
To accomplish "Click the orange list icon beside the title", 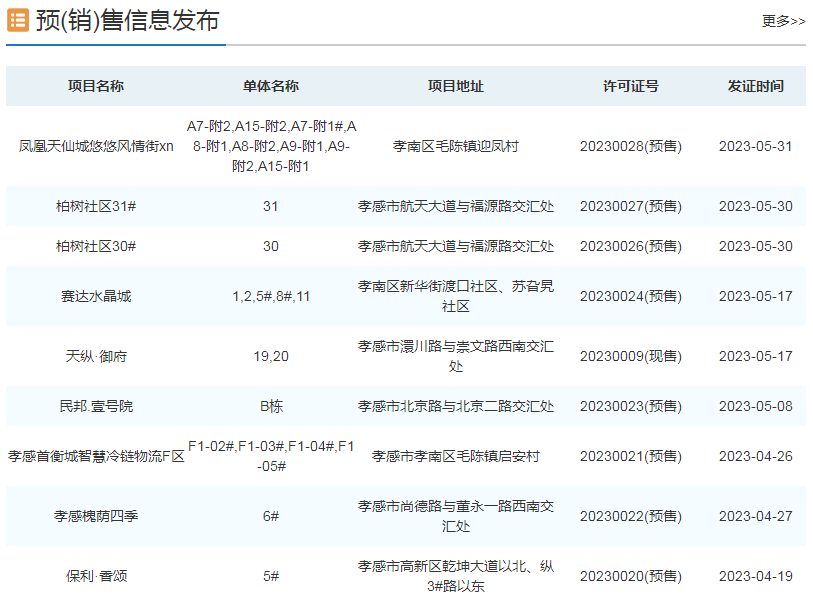I will [17, 20].
